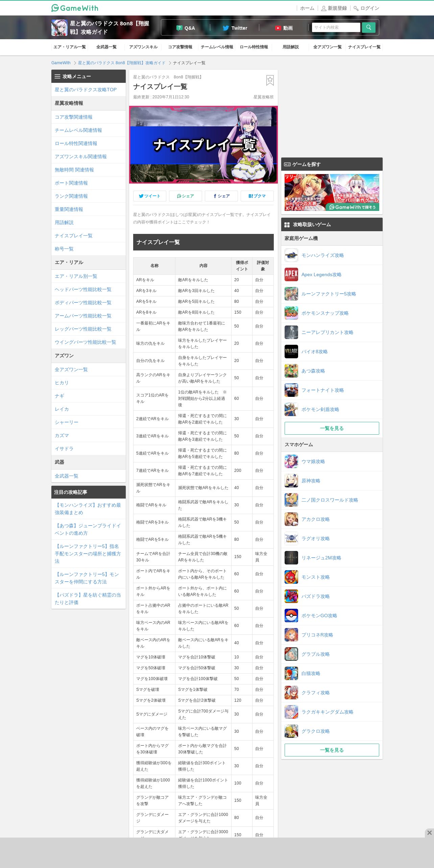Open コア攻撃関連情報 in sidebar
Viewport: 434px width, 868px height.
tap(89, 117)
